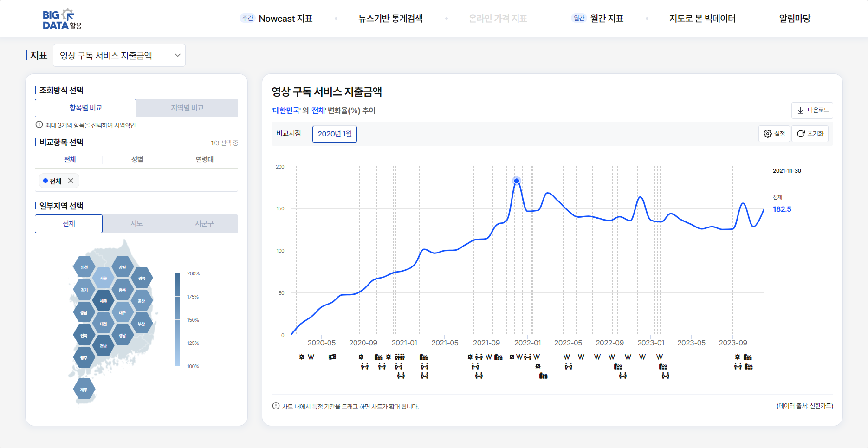The width and height of the screenshot is (868, 448).
Task: Click the 다운로드 download icon button
Action: point(812,110)
